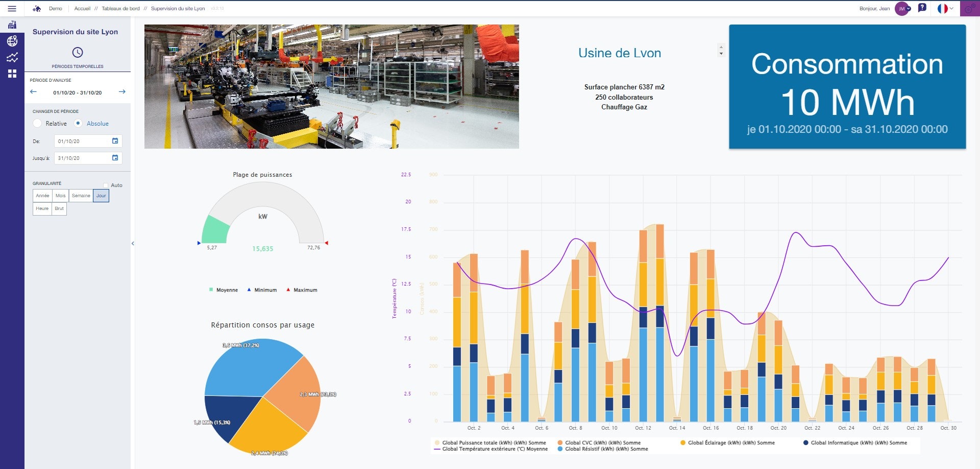Screen dimensions: 980x469
Task: Expand the language dropdown chevron
Action: 951,9
